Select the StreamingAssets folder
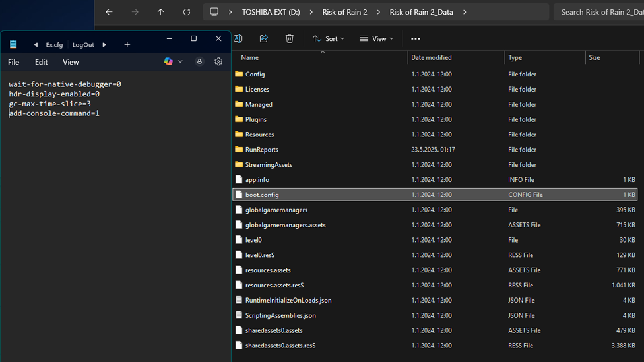Screen dimensions: 644x362 pyautogui.click(x=435, y=165)
